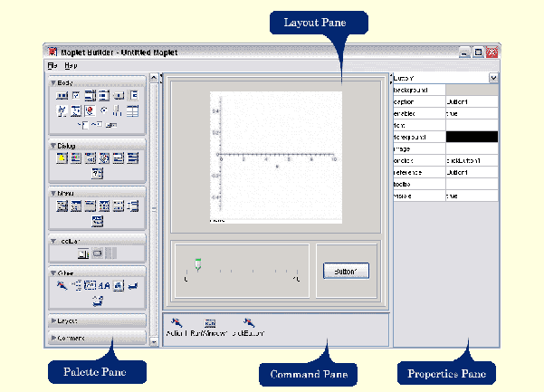The height and width of the screenshot is (392, 544).
Task: Collapse the Body palette section
Action: [54, 82]
